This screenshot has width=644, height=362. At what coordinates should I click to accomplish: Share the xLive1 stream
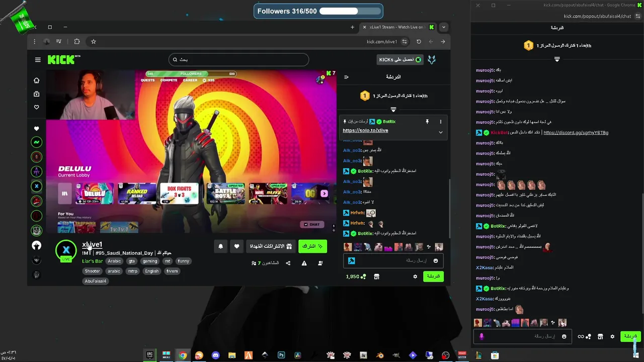(x=288, y=263)
